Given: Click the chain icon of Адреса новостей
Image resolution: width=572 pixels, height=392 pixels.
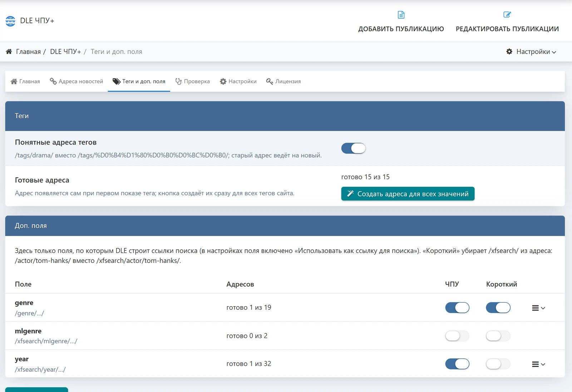Looking at the screenshot, I should click(x=53, y=81).
